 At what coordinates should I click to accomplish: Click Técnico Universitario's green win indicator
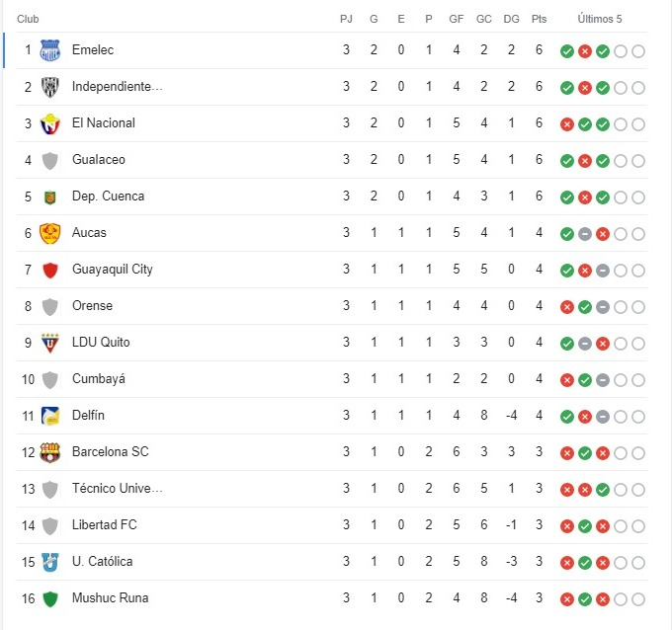603,490
